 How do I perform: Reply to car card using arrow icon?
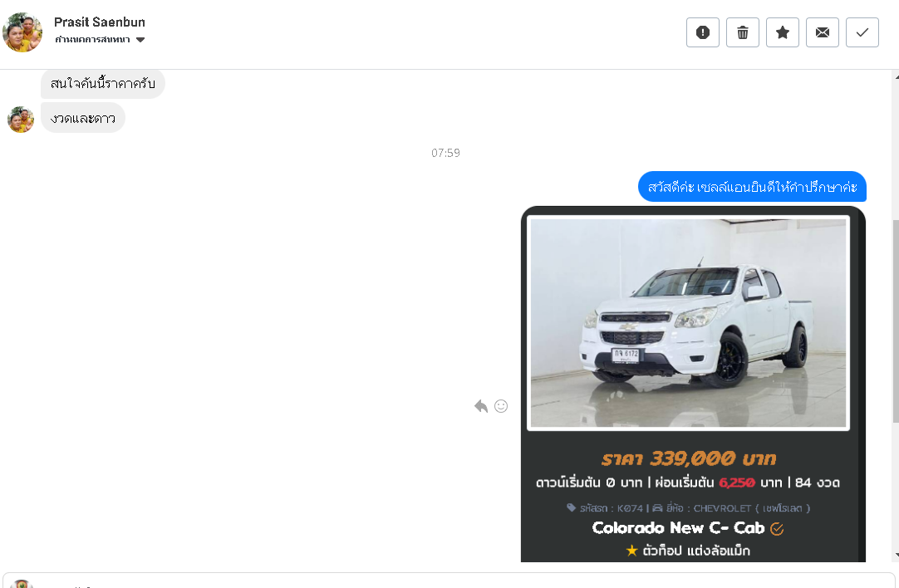[x=481, y=406]
